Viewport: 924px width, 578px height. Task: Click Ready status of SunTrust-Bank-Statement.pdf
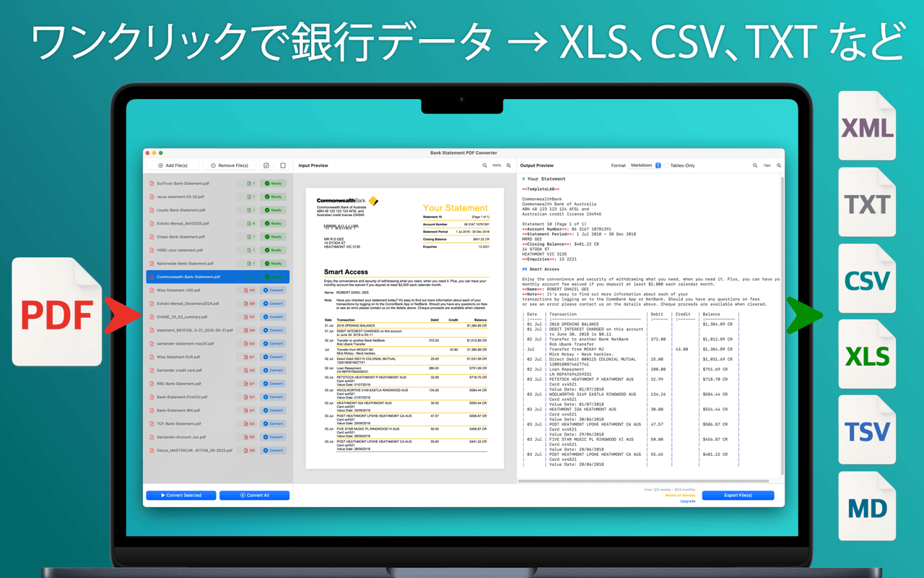click(274, 184)
